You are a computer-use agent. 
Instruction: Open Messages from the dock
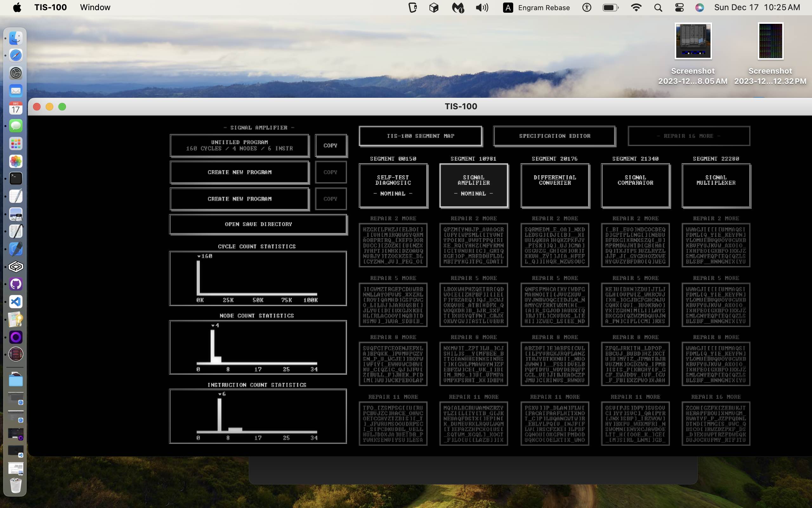click(x=16, y=126)
